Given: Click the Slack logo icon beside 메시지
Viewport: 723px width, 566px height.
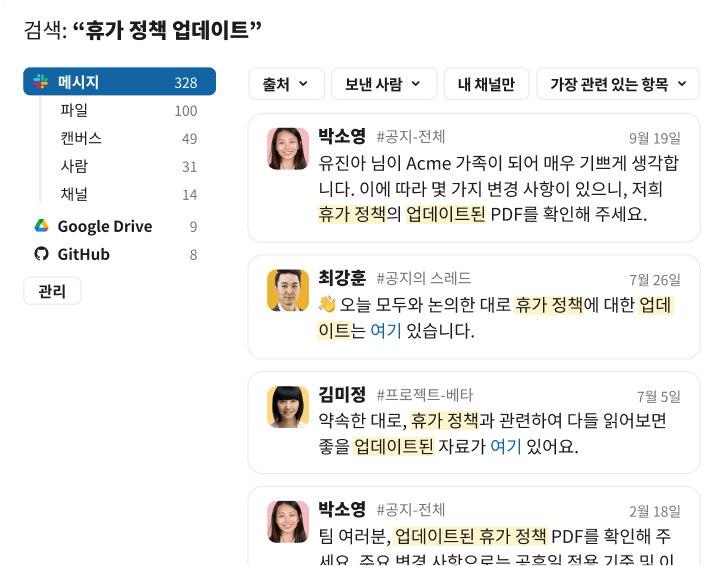Looking at the screenshot, I should (41, 82).
